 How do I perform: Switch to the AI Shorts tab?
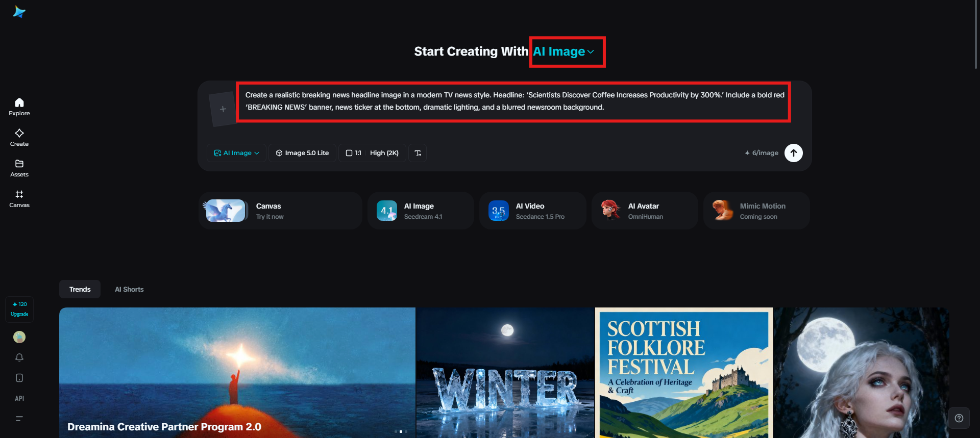(129, 289)
